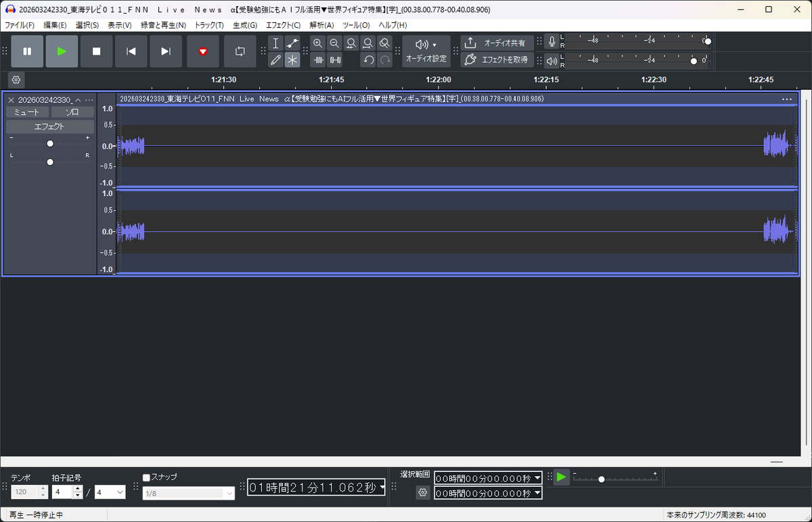Toggle the ミュート button on track

point(27,112)
